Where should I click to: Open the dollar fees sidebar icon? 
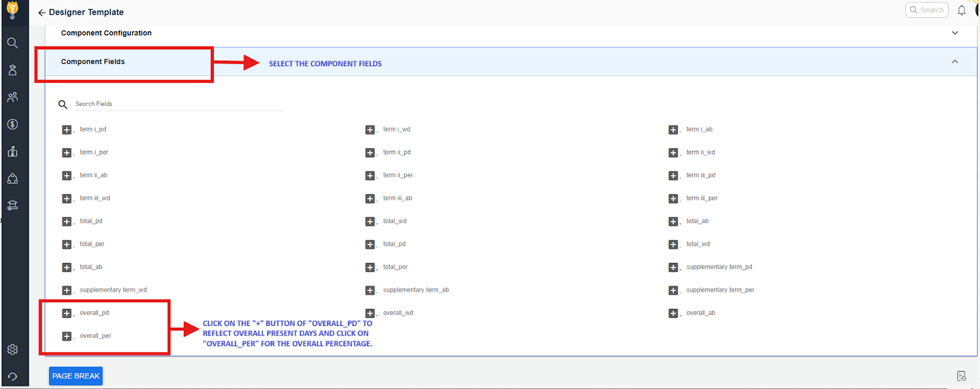coord(12,124)
